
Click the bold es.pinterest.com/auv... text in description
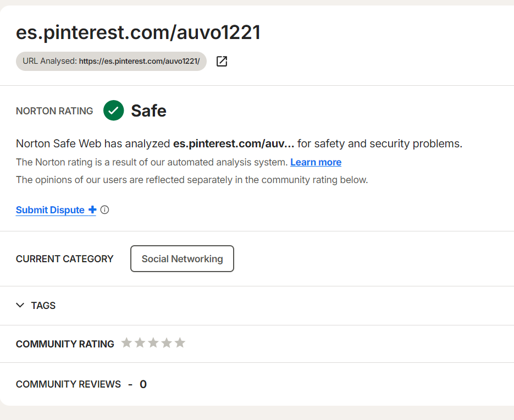click(x=234, y=144)
